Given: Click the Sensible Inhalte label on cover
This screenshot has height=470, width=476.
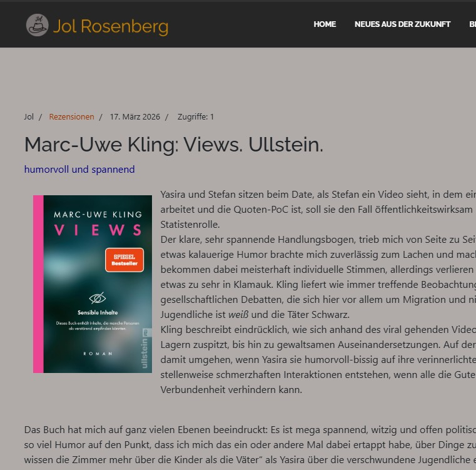Looking at the screenshot, I should coord(98,312).
